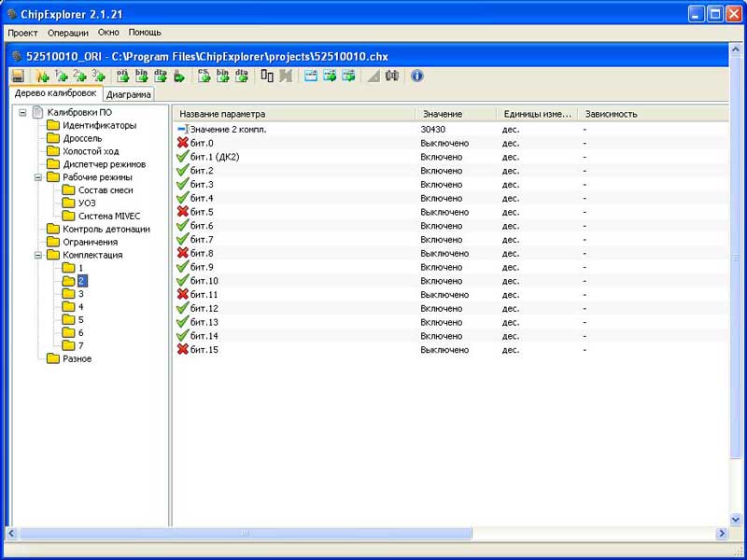The height and width of the screenshot is (560, 747).
Task: Click the save project disk icon
Action: [18, 76]
